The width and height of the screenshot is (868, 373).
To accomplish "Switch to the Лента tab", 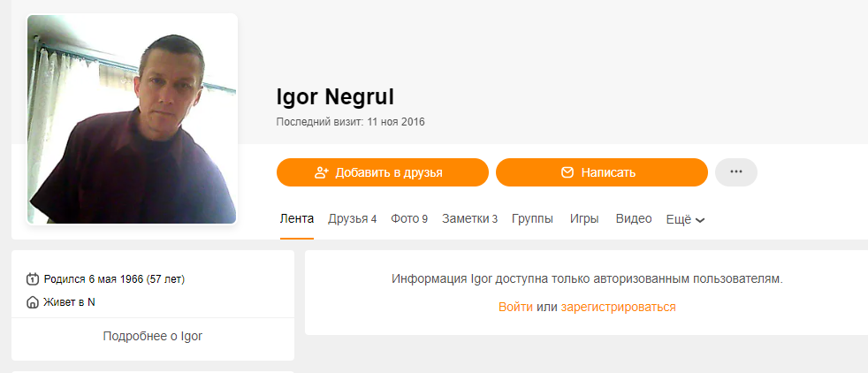I will coord(296,218).
